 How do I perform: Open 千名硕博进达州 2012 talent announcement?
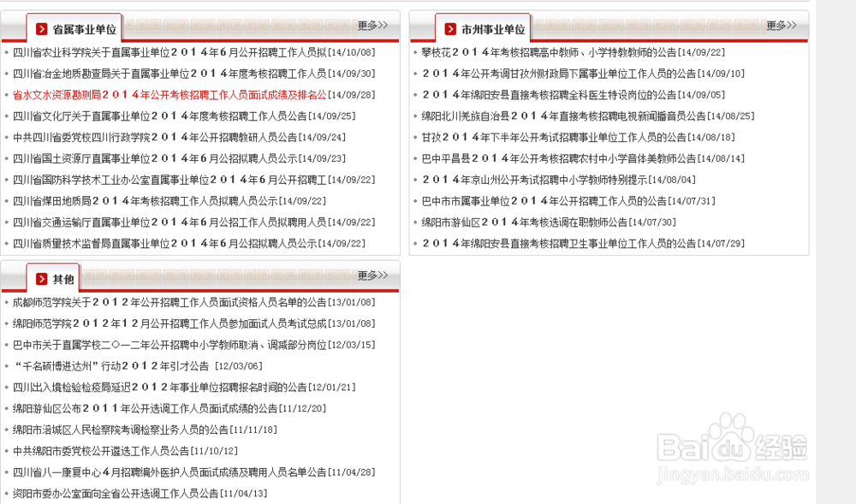[141, 365]
